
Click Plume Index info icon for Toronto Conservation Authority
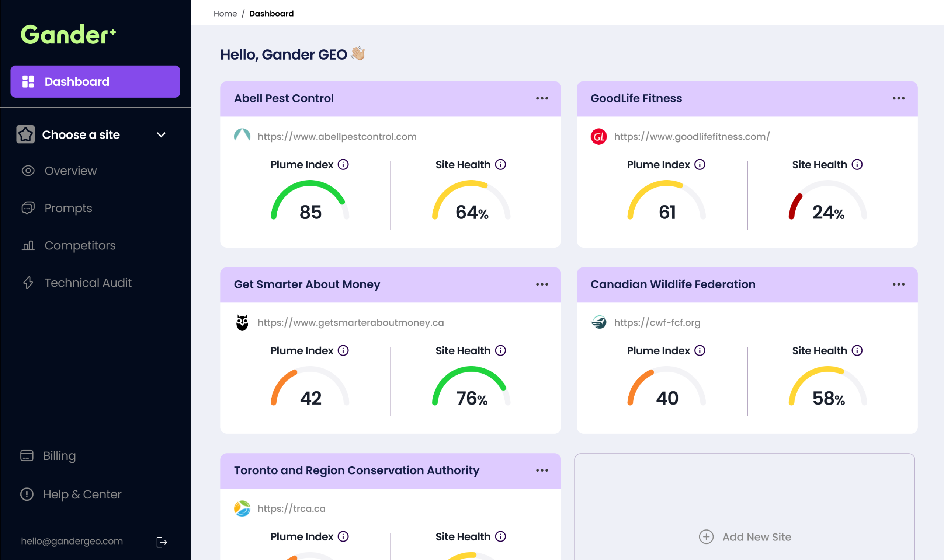pos(343,536)
